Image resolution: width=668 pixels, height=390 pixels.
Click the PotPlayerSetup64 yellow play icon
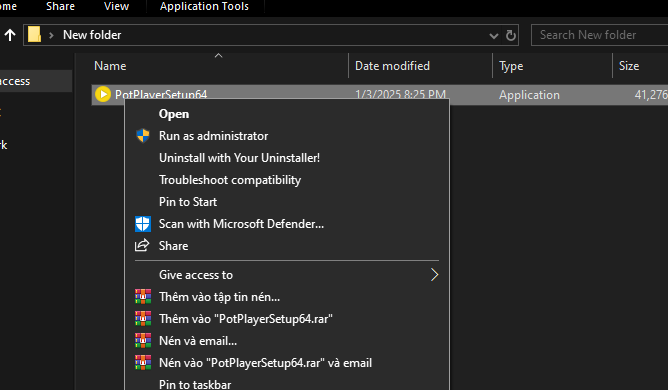103,94
